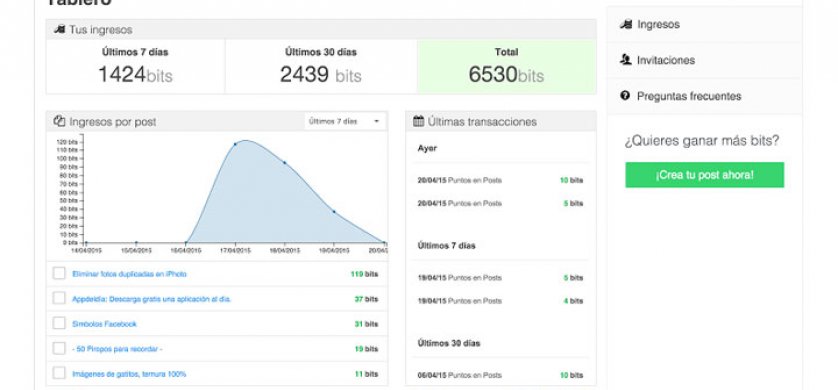Tick the Appdeldía post checkbox
The height and width of the screenshot is (390, 838).
point(59,298)
